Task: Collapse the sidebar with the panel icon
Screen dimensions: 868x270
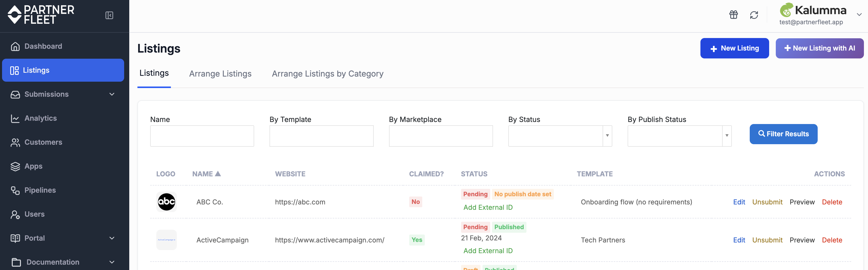Action: [109, 15]
